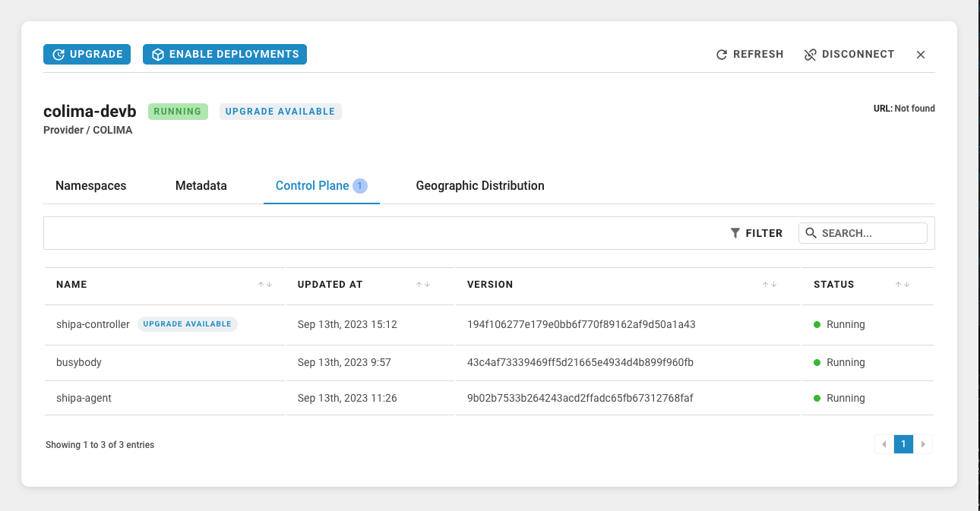980x511 pixels.
Task: Select the busybody row name
Action: point(79,362)
